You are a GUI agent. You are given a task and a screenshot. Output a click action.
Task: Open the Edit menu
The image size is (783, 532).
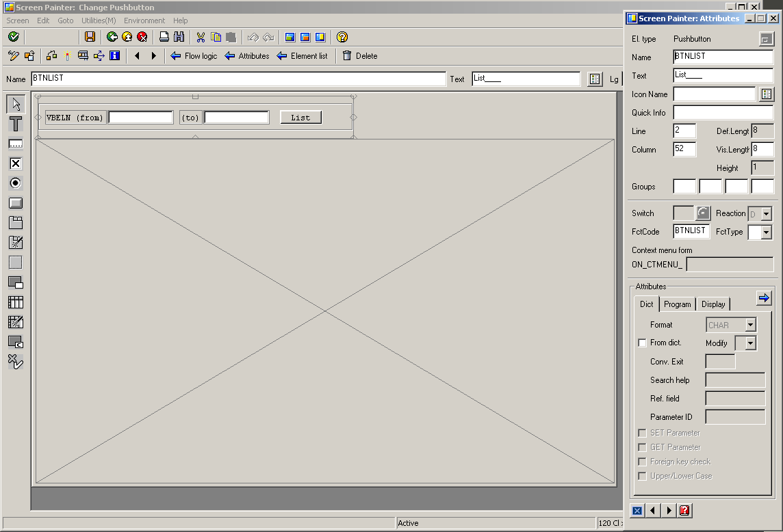pos(43,21)
